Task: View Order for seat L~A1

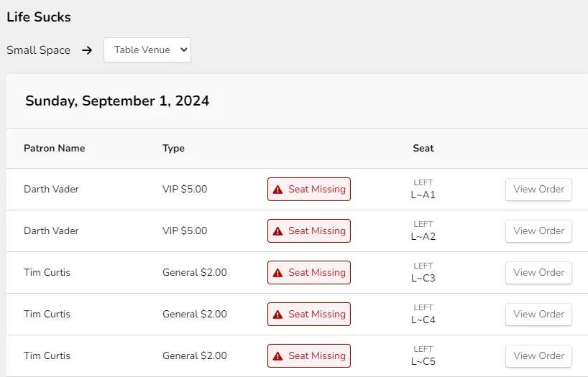Action: [x=538, y=190]
